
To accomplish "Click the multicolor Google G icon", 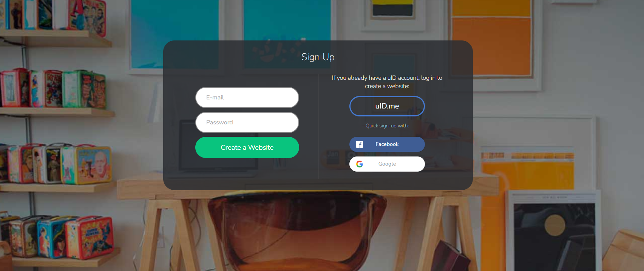I will [360, 164].
